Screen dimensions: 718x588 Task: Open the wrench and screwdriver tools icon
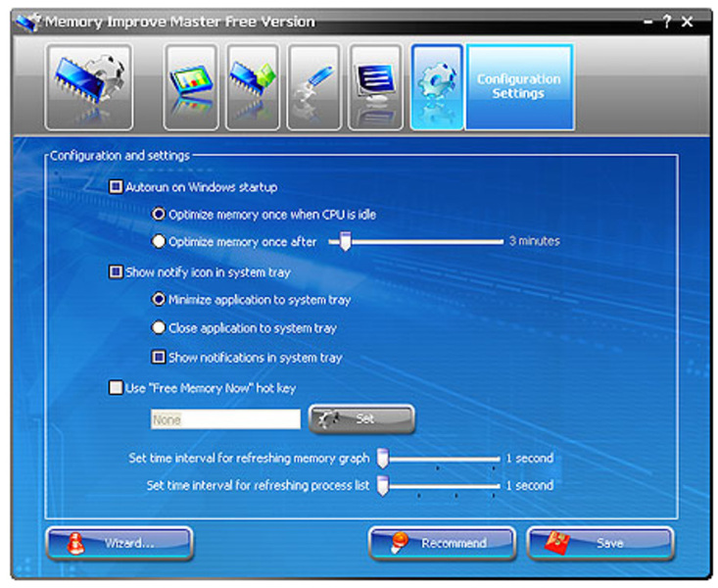[313, 87]
